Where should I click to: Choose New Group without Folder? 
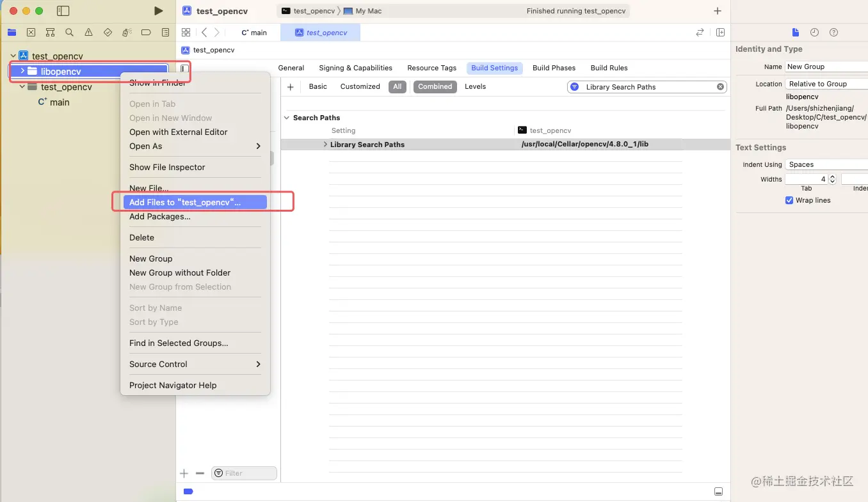pos(195,273)
